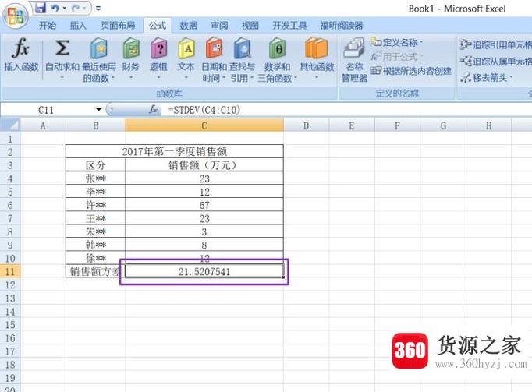Open 文本 functions book
Viewport: 532px width, 392px height.
point(186,48)
